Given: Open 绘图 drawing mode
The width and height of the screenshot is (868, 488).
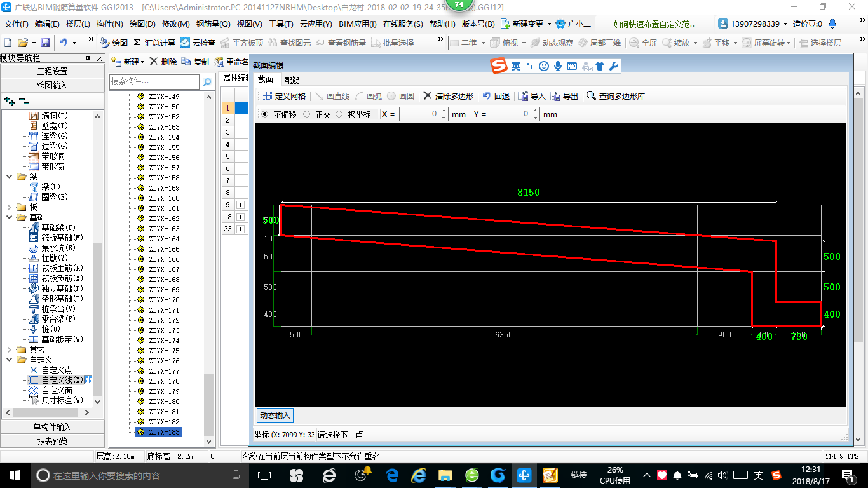Looking at the screenshot, I should tap(114, 43).
